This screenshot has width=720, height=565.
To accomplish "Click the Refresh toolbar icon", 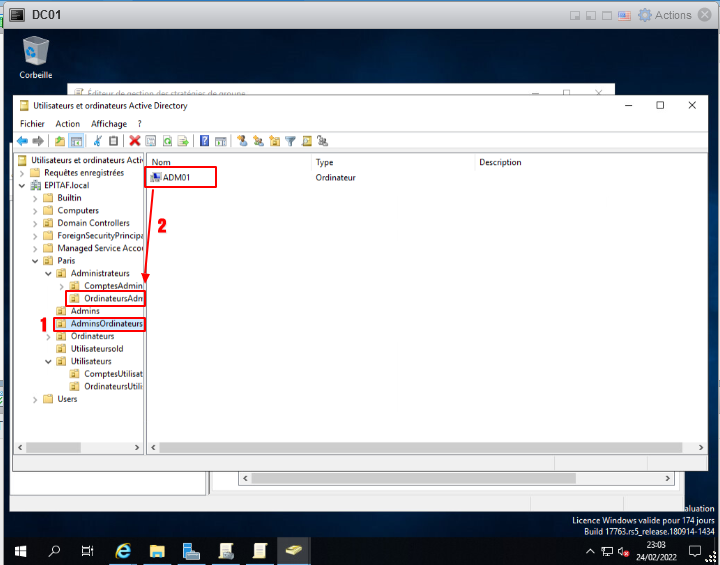I will click(x=168, y=141).
